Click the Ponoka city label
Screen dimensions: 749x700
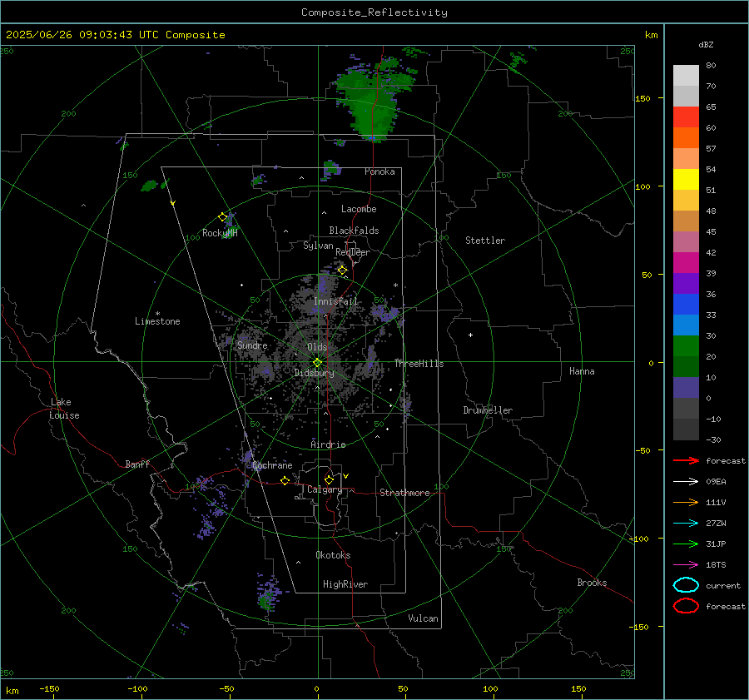(379, 171)
